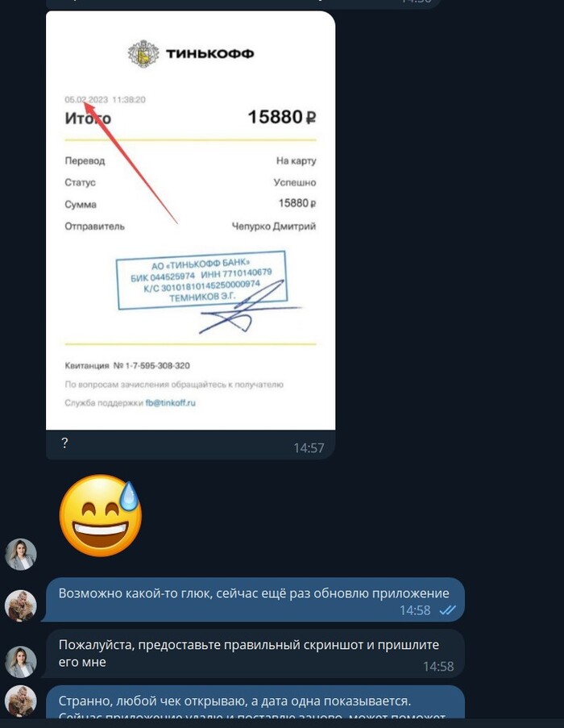Open the Tinkoff receipt image
Image resolution: width=564 pixels, height=728 pixels.
pos(191,220)
